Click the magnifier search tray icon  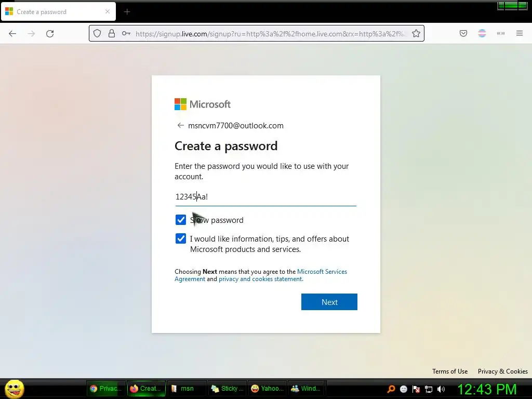click(x=391, y=389)
